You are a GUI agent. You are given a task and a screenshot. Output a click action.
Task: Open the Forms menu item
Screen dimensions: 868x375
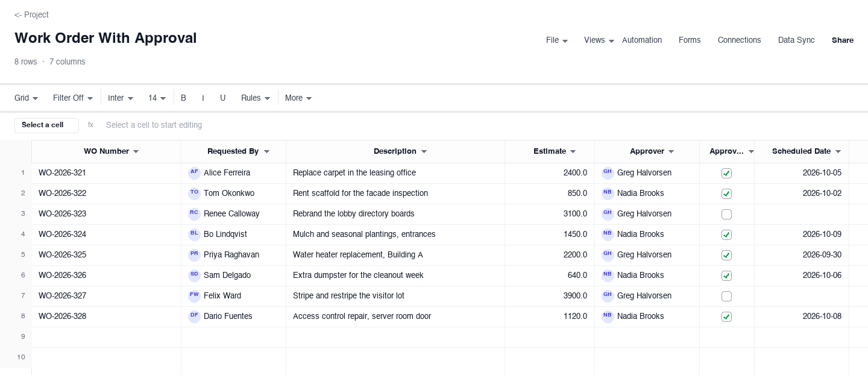coord(690,40)
